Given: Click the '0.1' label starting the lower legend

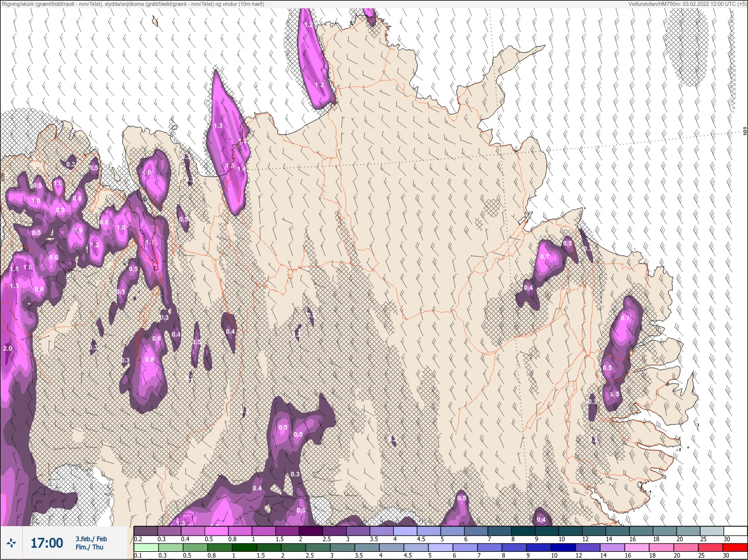Looking at the screenshot, I should coord(138,556).
